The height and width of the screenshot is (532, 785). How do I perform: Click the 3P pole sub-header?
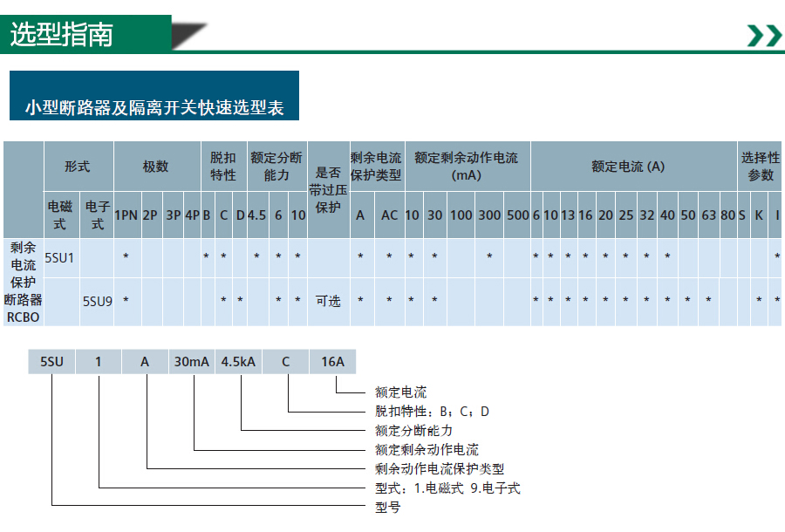[x=173, y=215]
